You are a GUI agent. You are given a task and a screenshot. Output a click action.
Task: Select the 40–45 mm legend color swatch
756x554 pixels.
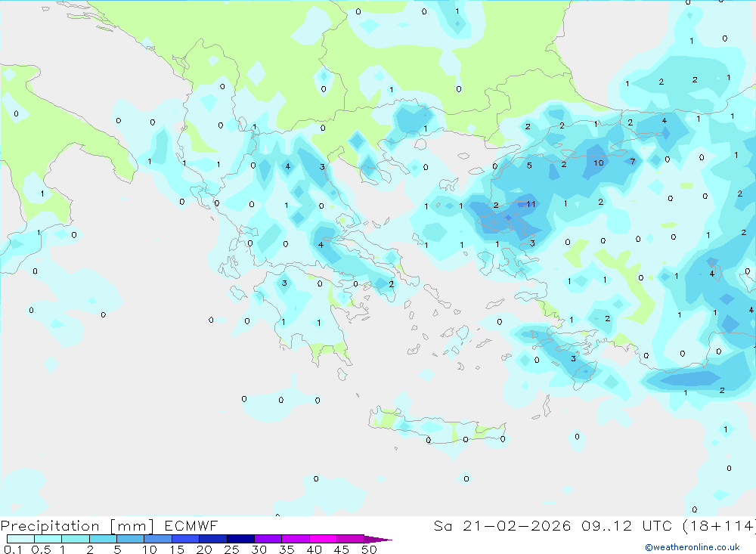coord(323,539)
